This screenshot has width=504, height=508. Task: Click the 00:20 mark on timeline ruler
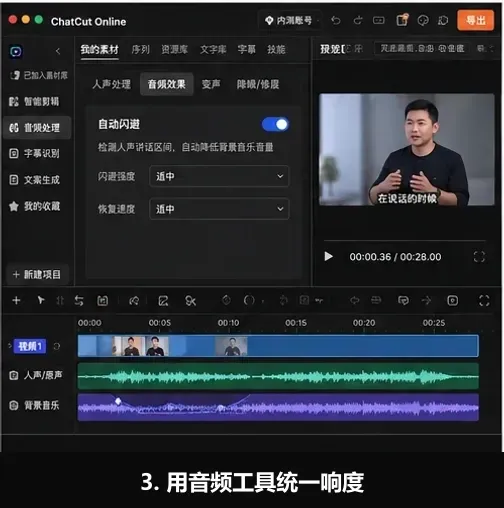364,323
